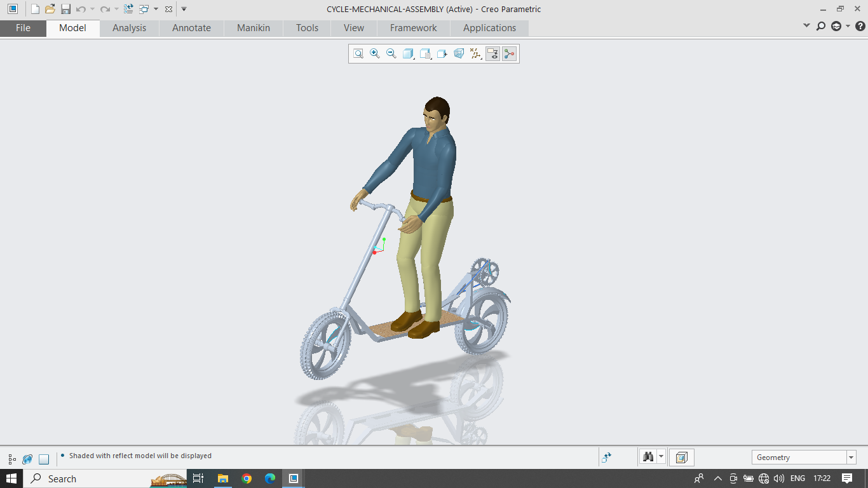Switch to the Framework tab

tap(413, 28)
